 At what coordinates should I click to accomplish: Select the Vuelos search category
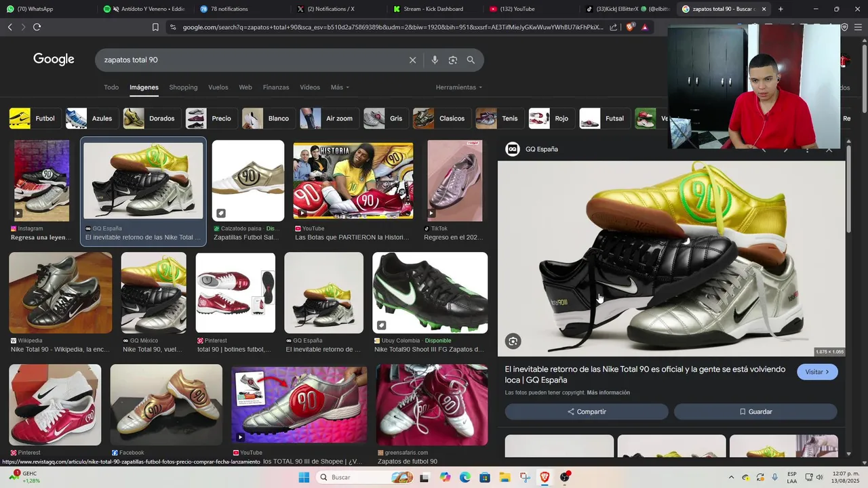click(x=218, y=87)
